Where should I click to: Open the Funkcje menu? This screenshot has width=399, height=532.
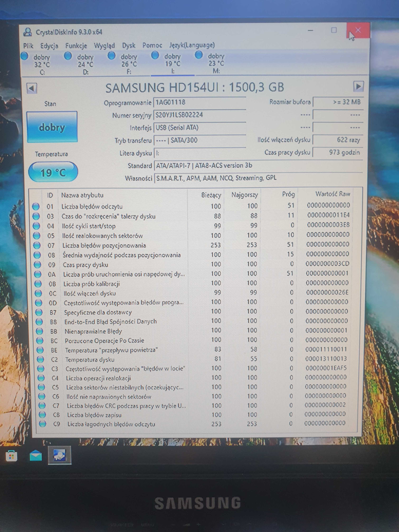76,46
